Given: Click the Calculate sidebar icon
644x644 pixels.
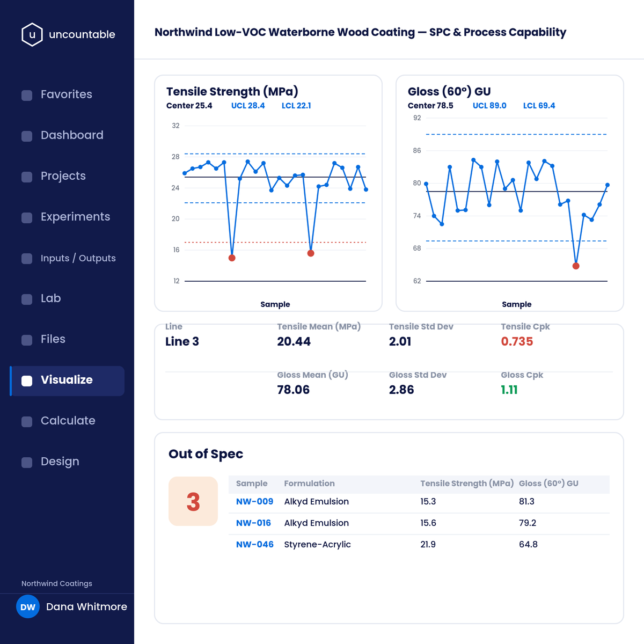Looking at the screenshot, I should pos(27,422).
